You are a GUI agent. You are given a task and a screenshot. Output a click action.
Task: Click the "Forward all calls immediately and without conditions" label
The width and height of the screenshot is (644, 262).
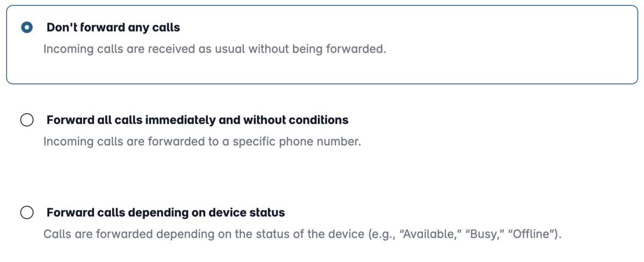coord(197,120)
